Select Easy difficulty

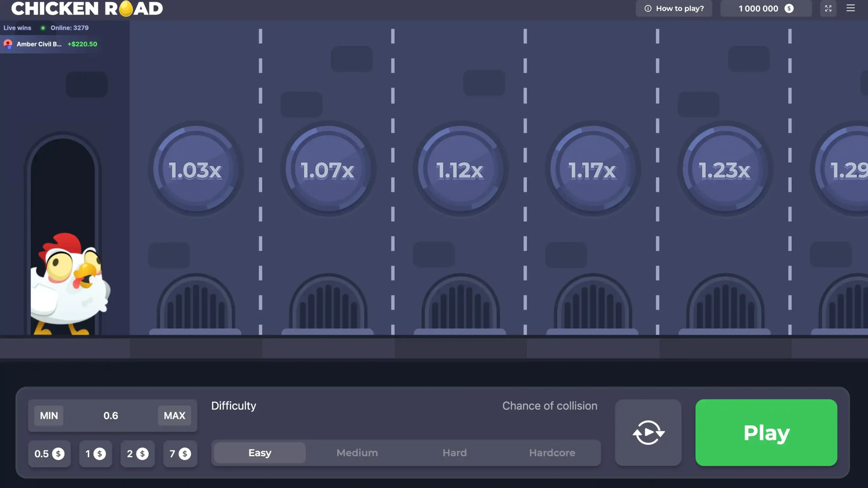click(x=260, y=453)
